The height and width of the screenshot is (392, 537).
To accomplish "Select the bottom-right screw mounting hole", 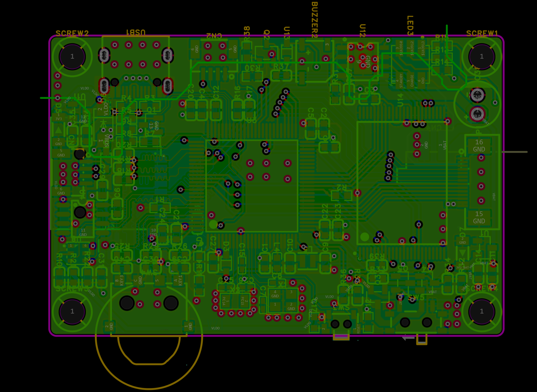I will (482, 312).
